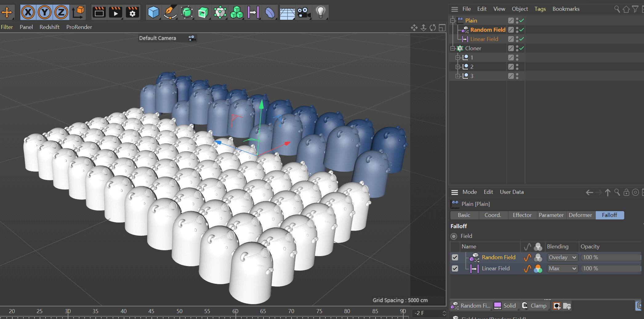Image resolution: width=644 pixels, height=319 pixels.
Task: Toggle the Y-axis lock
Action: point(45,12)
